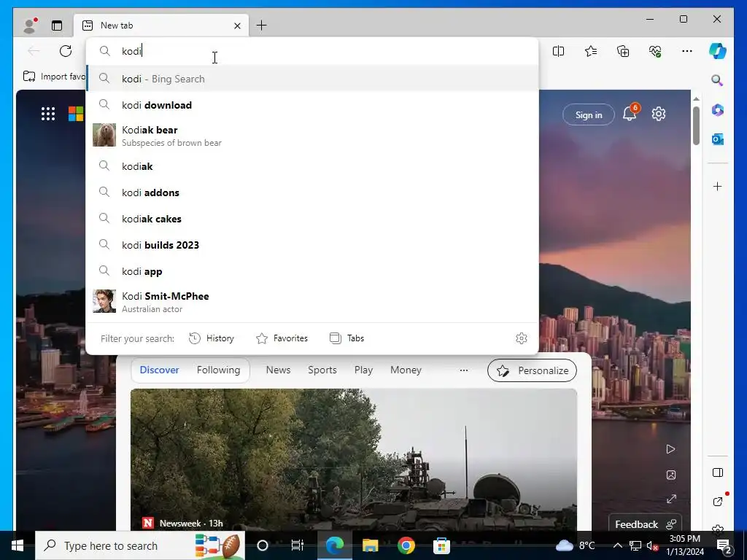The width and height of the screenshot is (747, 560).
Task: Close the New tab tab
Action: pyautogui.click(x=237, y=26)
